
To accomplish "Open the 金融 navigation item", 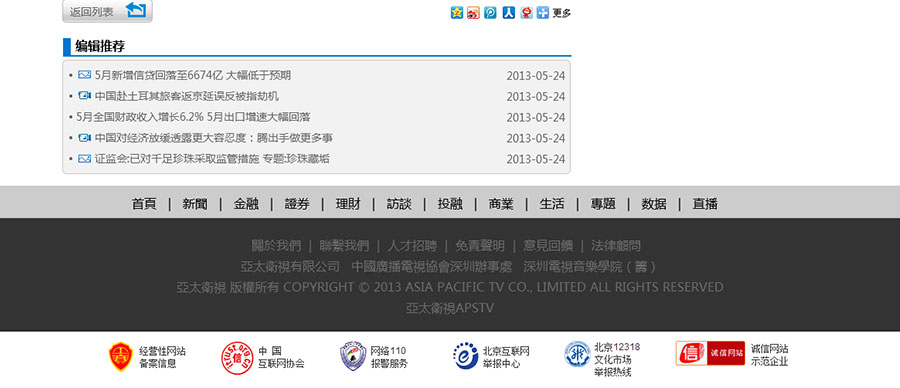I will coord(246,204).
